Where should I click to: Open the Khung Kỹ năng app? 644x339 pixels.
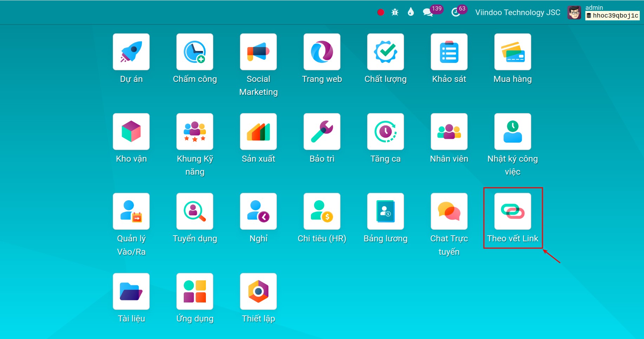195,132
